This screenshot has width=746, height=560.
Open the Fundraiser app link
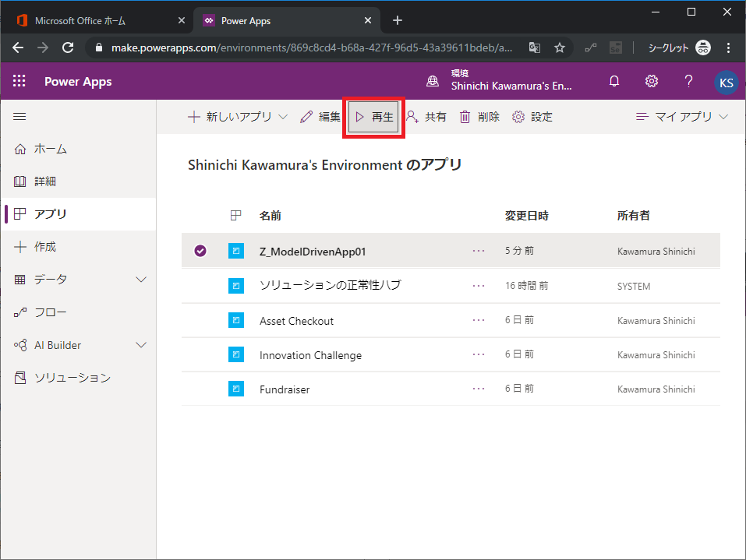click(285, 389)
